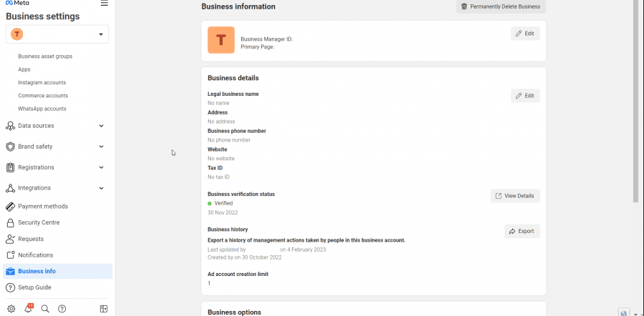Click the Business information heading
Screen dimensions: 644x316
(x=238, y=6)
